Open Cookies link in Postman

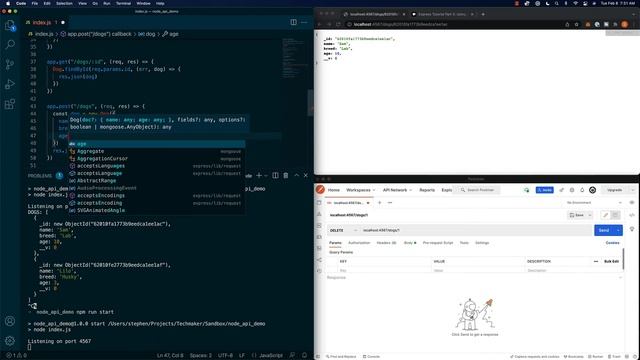coord(612,243)
